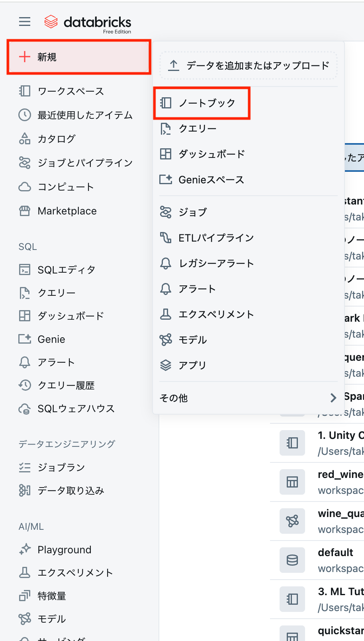Click the モデル graph icon in the menu
The width and height of the screenshot is (364, 641).
(x=165, y=340)
